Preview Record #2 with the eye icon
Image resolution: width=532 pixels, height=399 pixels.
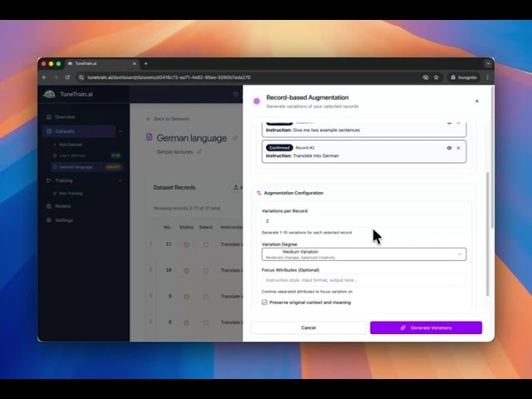[449, 148]
